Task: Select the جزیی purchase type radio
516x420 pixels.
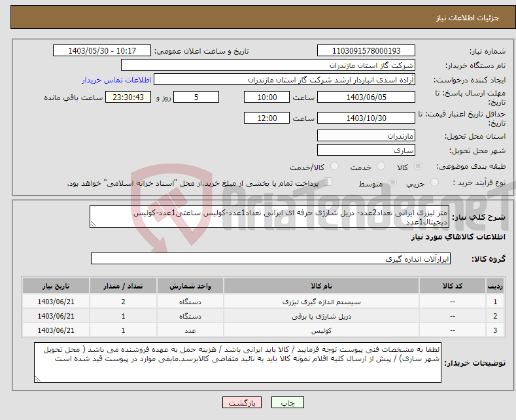Action: click(x=434, y=183)
